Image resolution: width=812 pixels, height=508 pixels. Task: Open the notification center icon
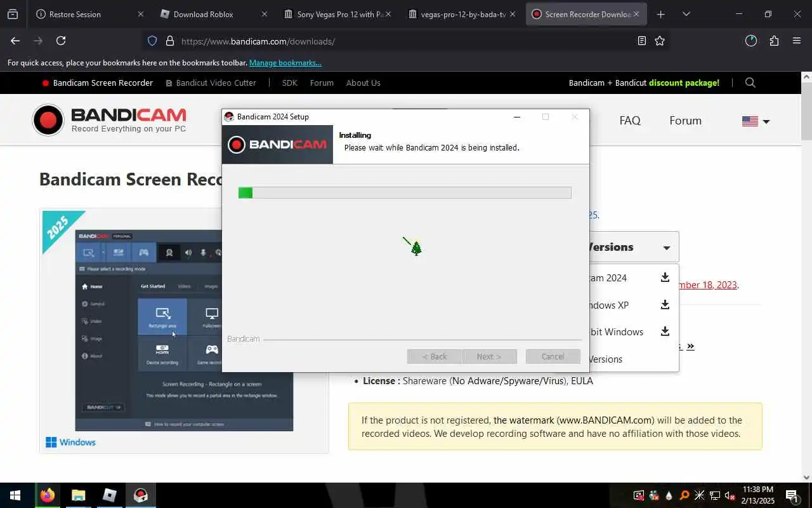coord(792,495)
